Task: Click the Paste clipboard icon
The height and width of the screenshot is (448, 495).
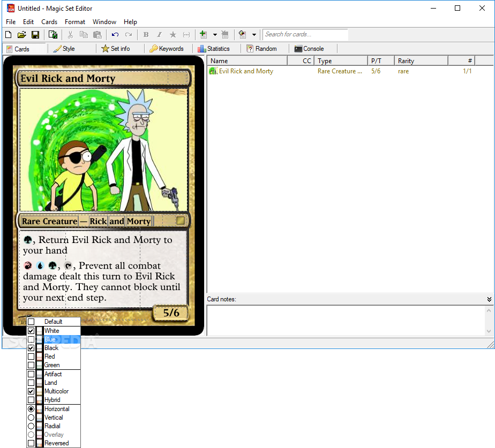Action: tap(97, 35)
